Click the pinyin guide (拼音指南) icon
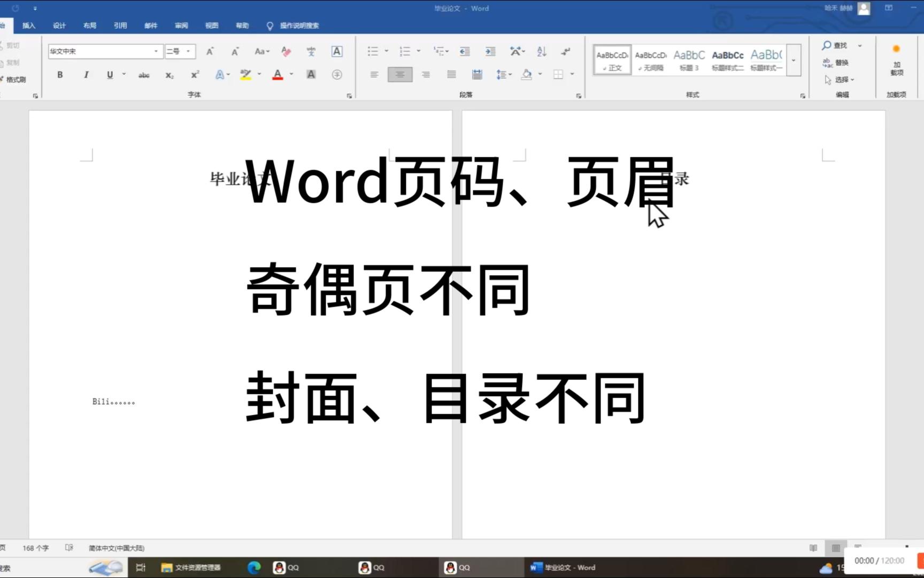 pos(311,51)
